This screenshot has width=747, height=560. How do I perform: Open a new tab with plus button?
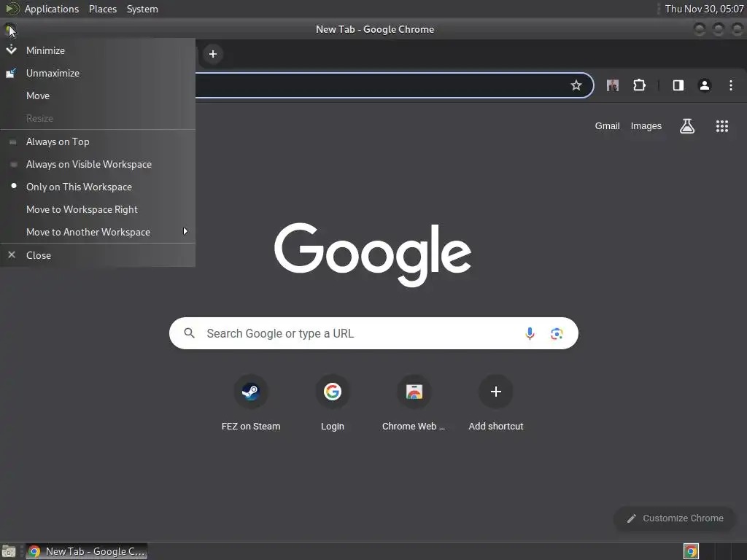tap(213, 54)
